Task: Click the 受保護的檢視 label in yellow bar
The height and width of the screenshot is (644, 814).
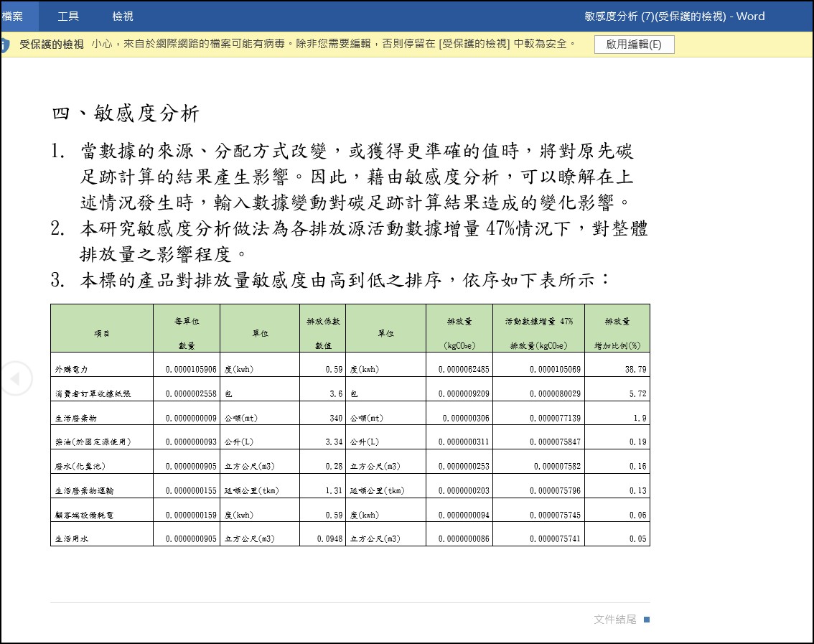Action: tap(52, 45)
